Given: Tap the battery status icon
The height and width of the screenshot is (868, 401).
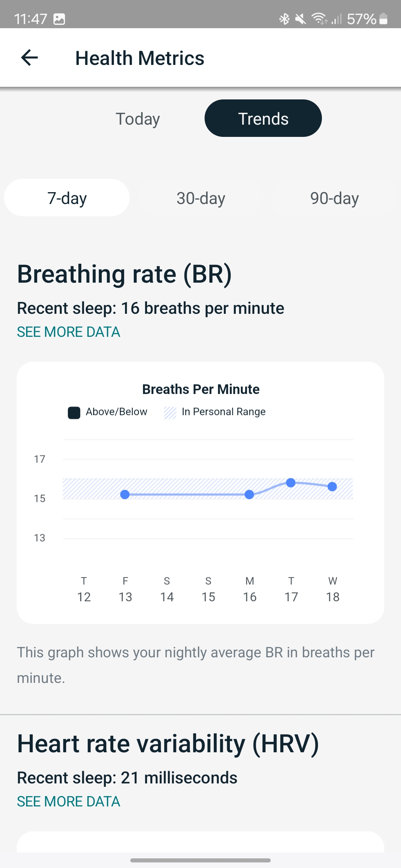Looking at the screenshot, I should 384,19.
